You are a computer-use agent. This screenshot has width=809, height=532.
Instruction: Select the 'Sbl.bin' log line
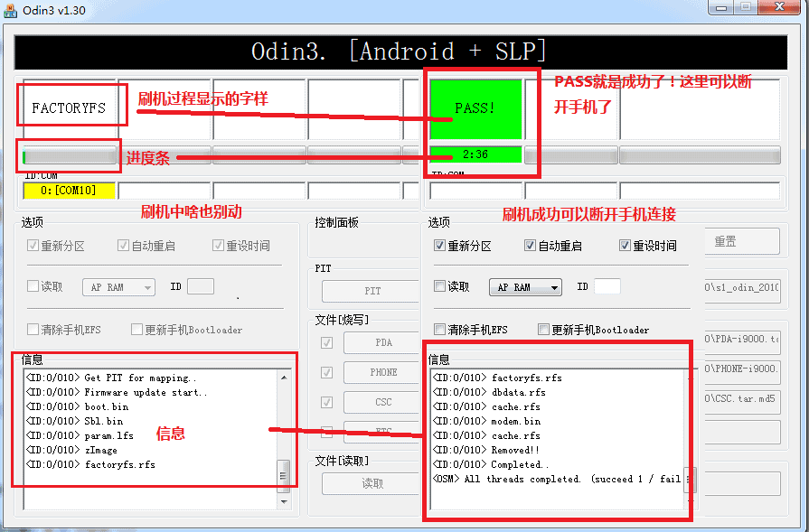click(74, 421)
